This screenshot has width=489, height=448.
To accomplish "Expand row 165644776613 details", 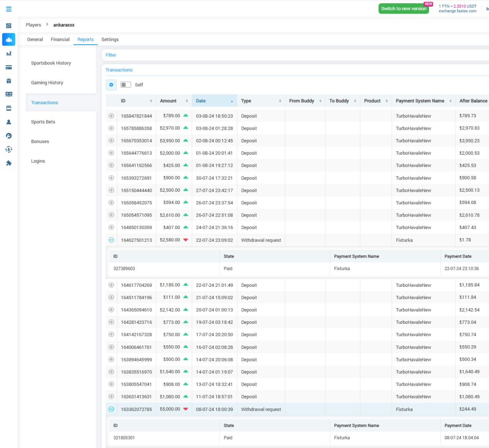I will click(111, 153).
